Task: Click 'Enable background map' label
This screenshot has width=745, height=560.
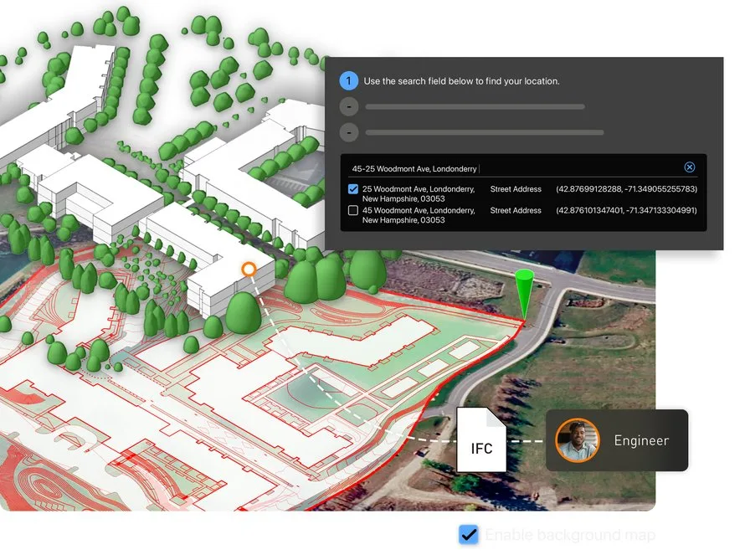Action: pyautogui.click(x=570, y=535)
